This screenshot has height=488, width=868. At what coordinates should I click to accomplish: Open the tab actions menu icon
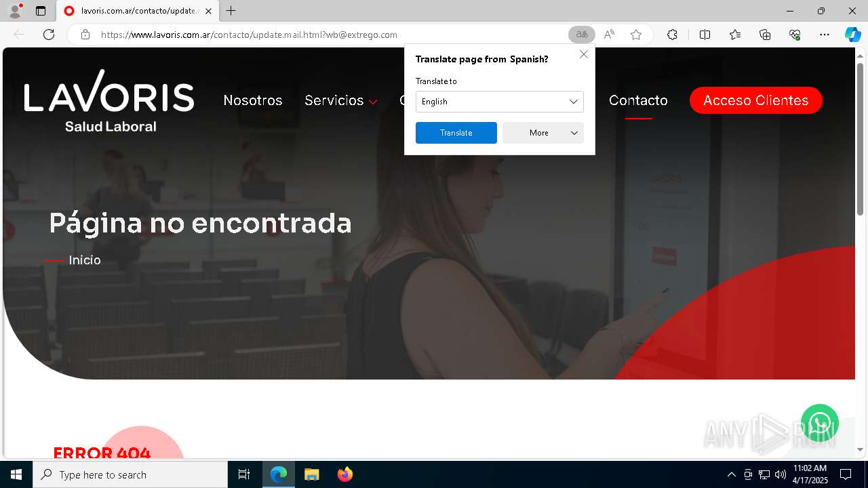(41, 11)
